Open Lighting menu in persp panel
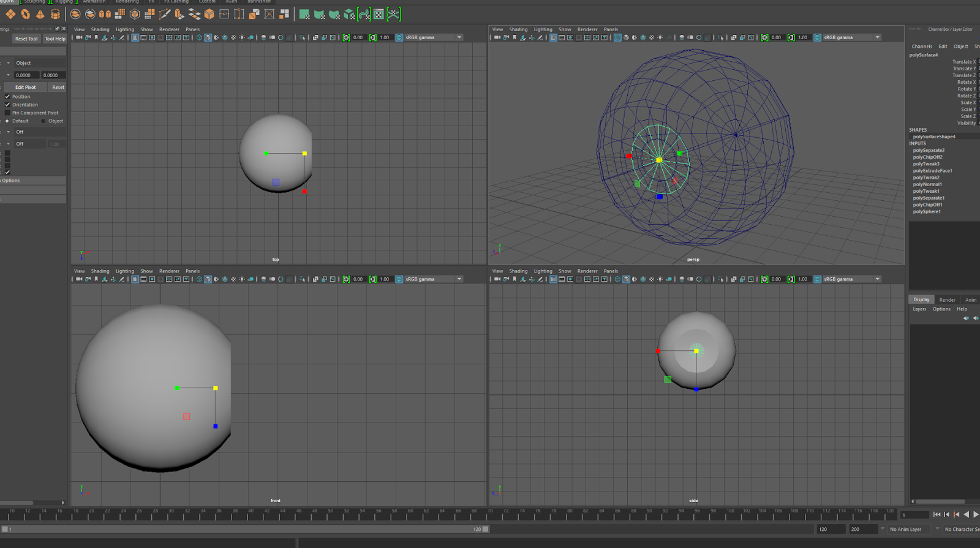This screenshot has width=980, height=548. [x=543, y=29]
